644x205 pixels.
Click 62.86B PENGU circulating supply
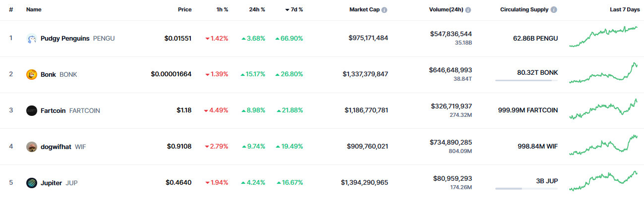[535, 38]
